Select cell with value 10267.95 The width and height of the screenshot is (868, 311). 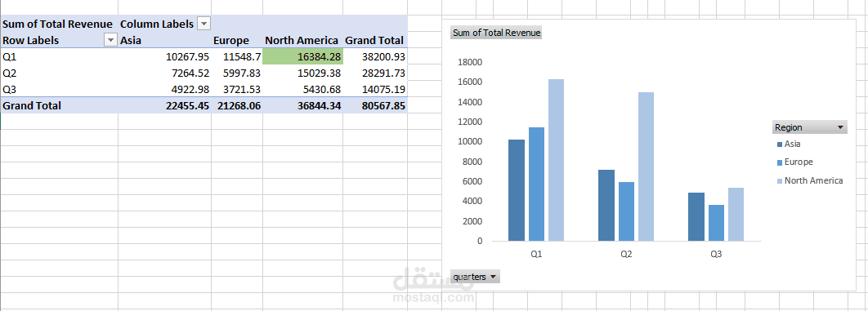click(x=164, y=56)
